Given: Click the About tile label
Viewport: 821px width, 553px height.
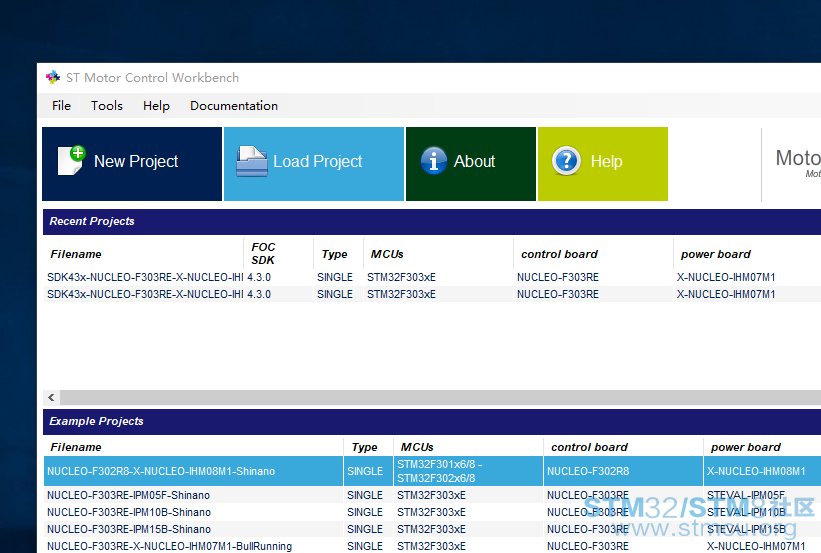Looking at the screenshot, I should (x=474, y=161).
